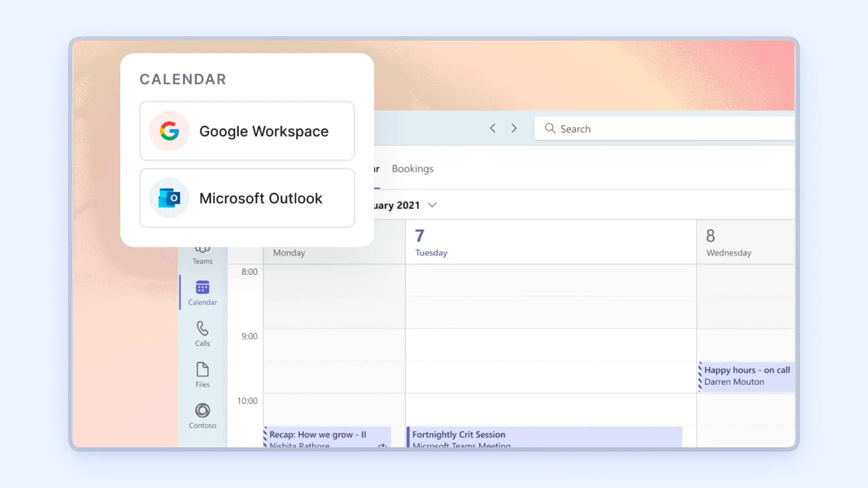Open Calls from the sidebar
Screen dimensions: 868x488
coord(202,333)
